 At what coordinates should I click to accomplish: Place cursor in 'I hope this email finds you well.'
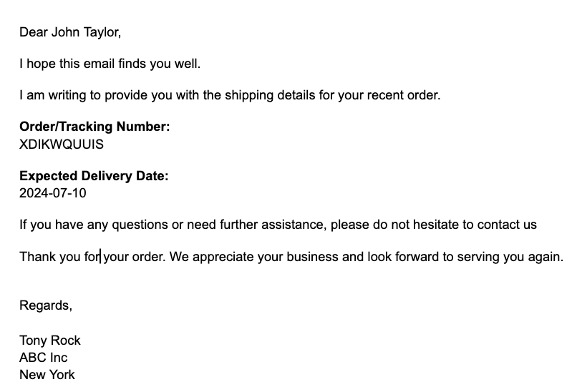[x=110, y=64]
